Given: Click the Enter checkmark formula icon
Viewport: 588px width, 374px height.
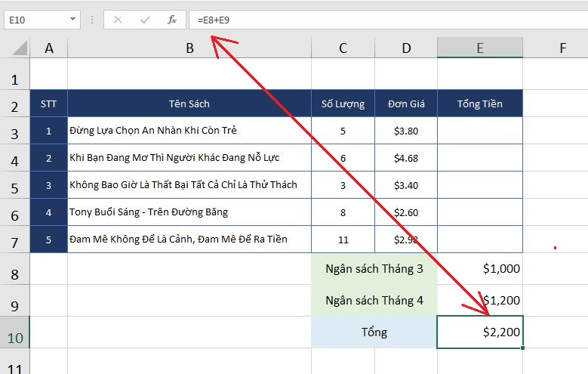Looking at the screenshot, I should click(144, 20).
